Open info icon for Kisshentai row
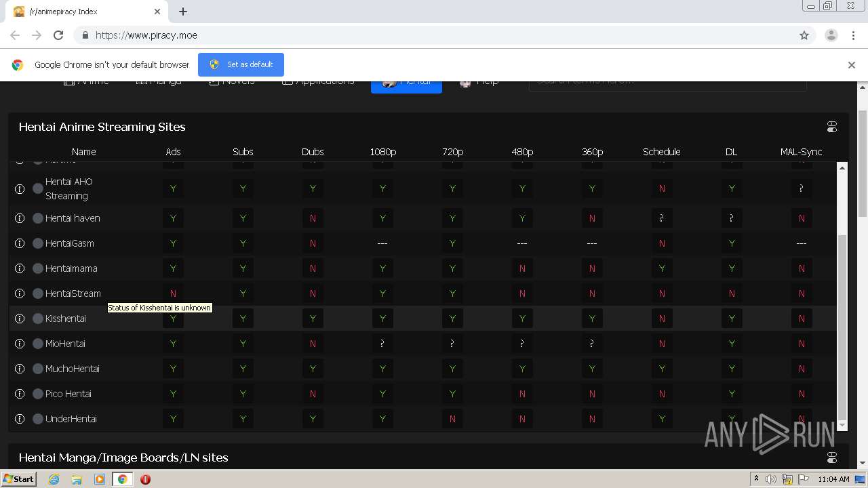The height and width of the screenshot is (488, 868). (x=20, y=319)
